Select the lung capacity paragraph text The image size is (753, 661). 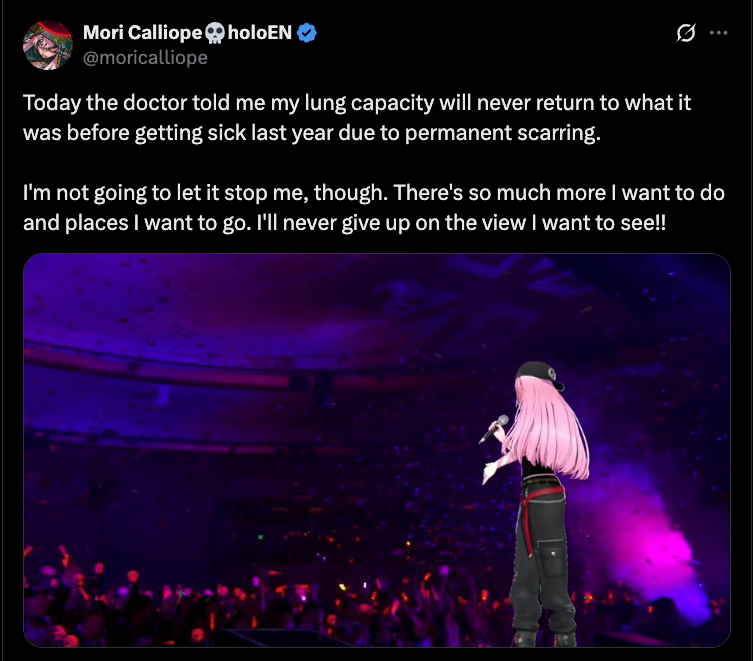pos(357,118)
